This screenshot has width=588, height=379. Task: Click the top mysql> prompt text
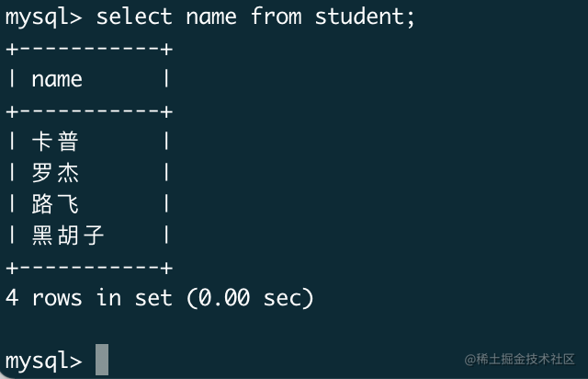(x=44, y=17)
